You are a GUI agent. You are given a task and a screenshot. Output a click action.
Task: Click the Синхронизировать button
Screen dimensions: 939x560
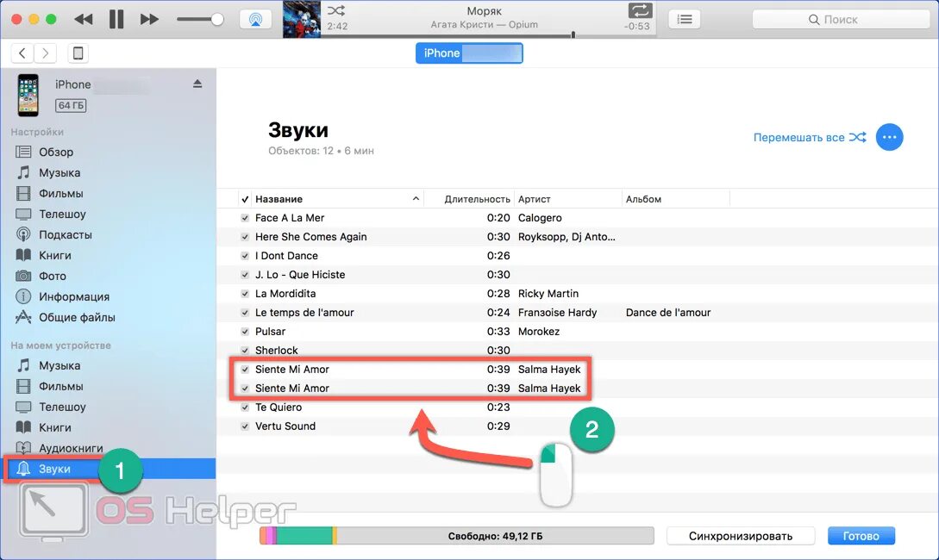740,536
